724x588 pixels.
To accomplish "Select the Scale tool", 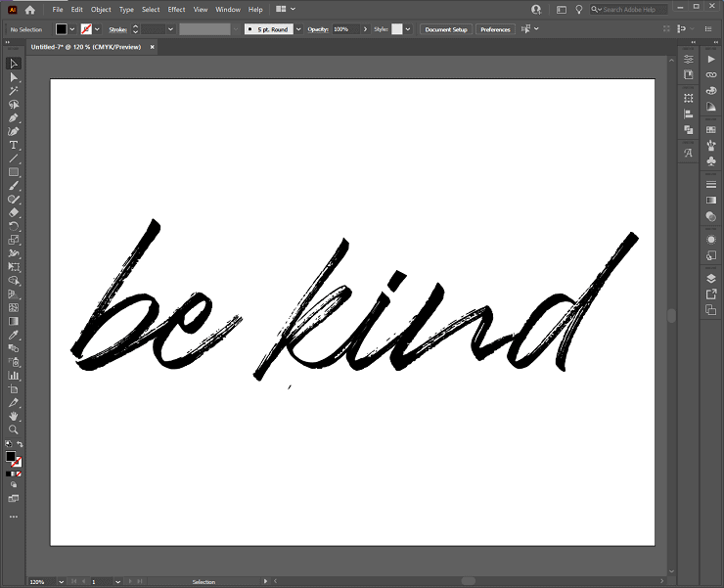I will (x=14, y=240).
